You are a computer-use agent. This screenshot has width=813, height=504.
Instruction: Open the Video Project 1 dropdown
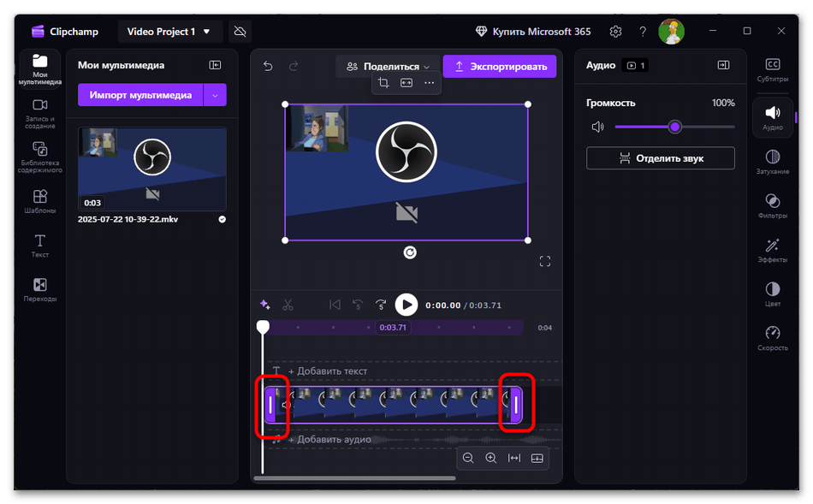169,32
